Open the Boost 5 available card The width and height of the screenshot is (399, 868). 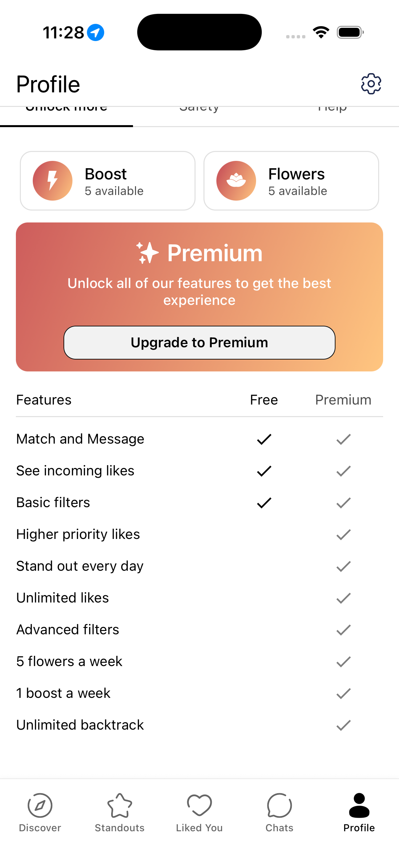[108, 180]
